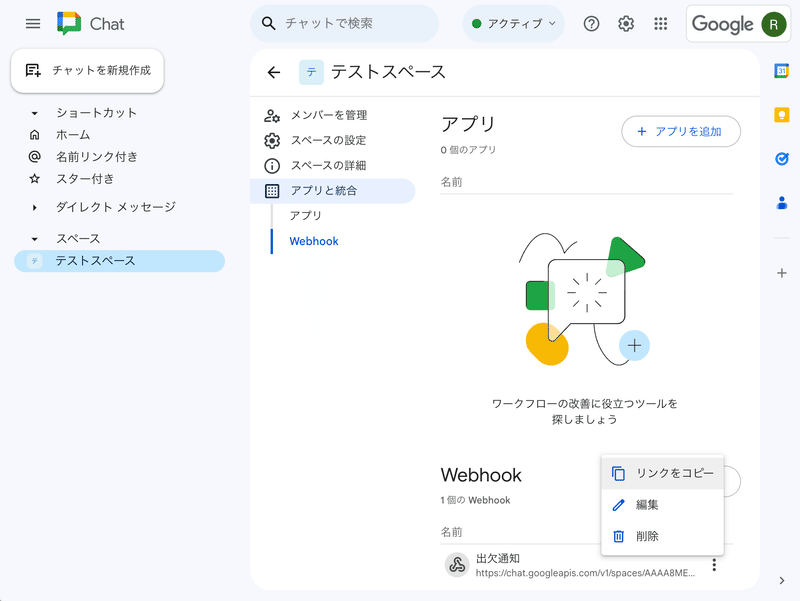The width and height of the screenshot is (800, 601).
Task: Click the アプリと統合 grid icon
Action: [272, 191]
